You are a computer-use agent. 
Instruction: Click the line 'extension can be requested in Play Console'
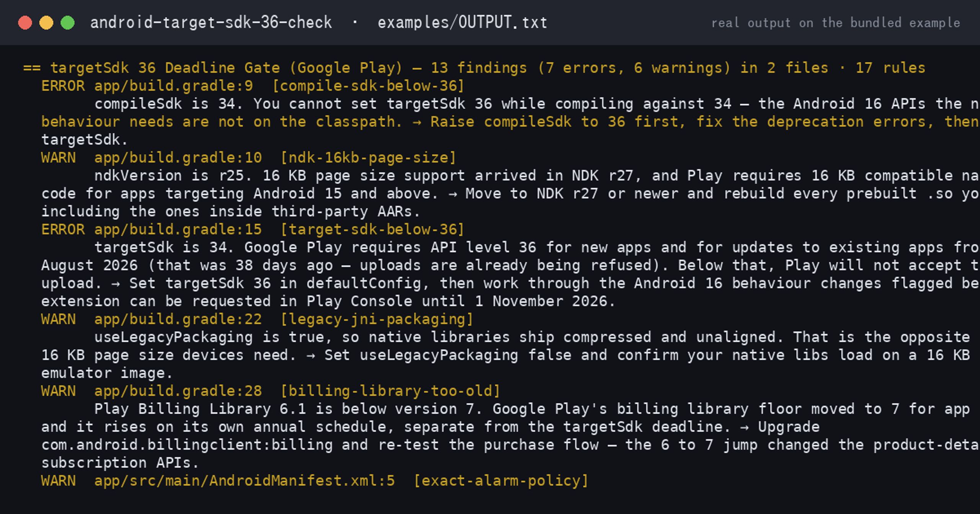click(x=328, y=302)
